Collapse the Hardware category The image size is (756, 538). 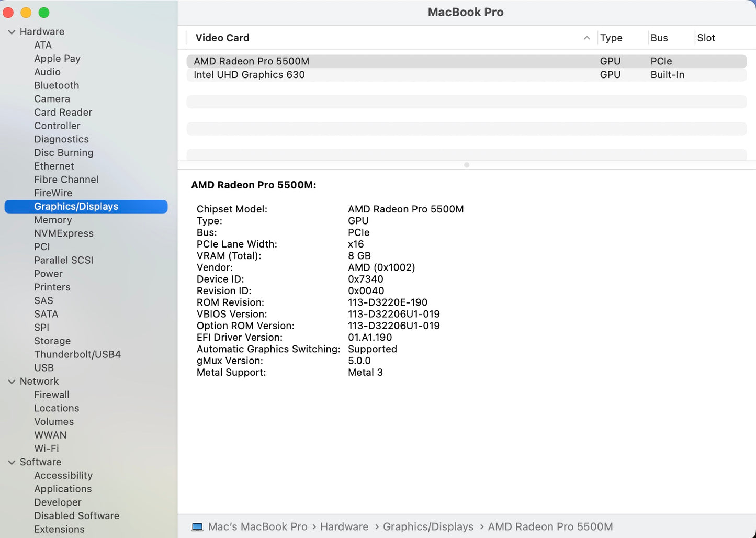(12, 31)
